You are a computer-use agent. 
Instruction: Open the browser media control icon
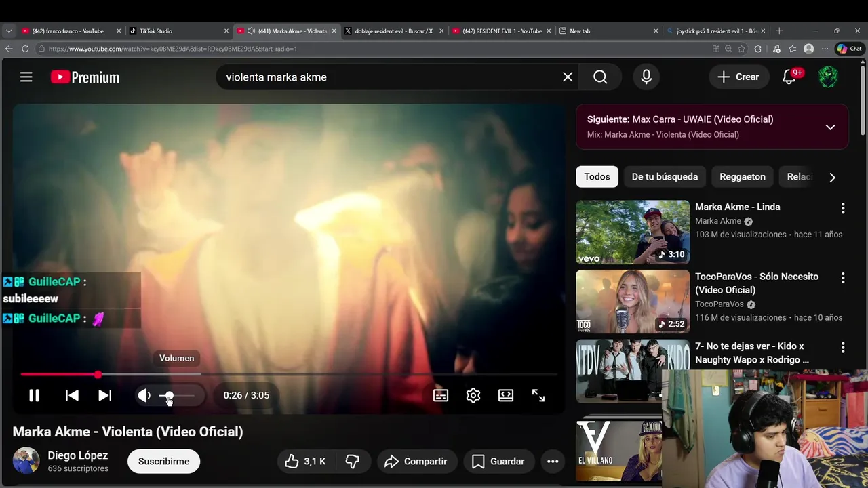coord(776,49)
